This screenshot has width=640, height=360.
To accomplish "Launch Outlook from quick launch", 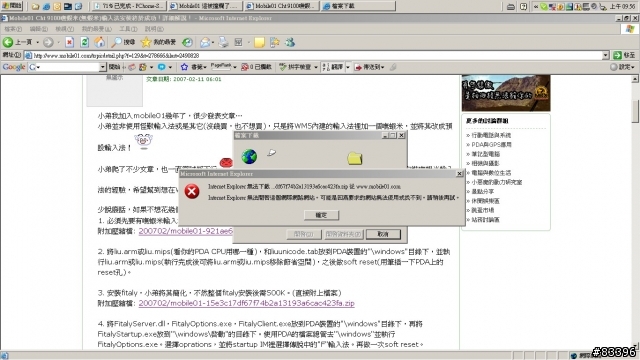I will pos(57,6).
